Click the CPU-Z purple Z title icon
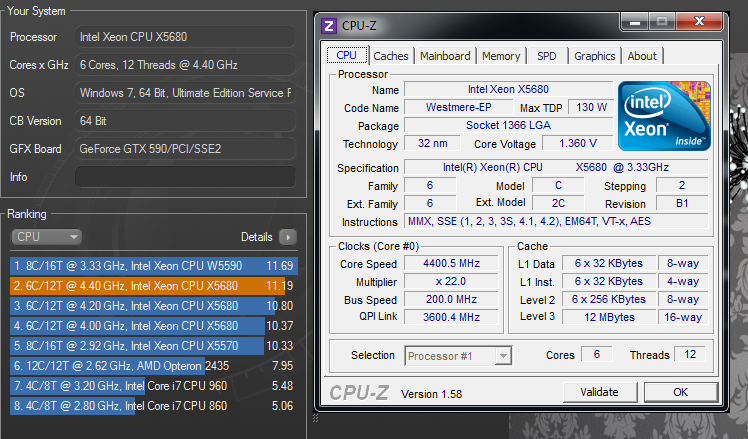The image size is (748, 439). tap(329, 26)
